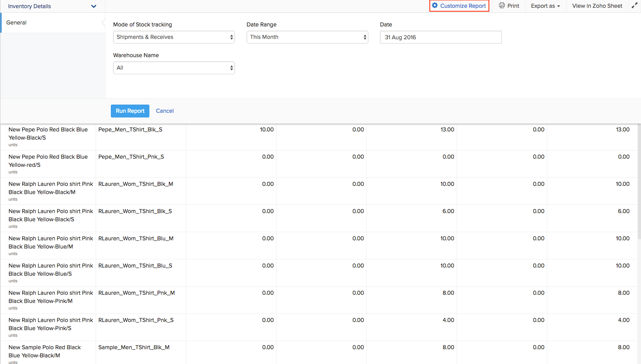Click the Cancel link
The height and width of the screenshot is (364, 641).
(165, 111)
